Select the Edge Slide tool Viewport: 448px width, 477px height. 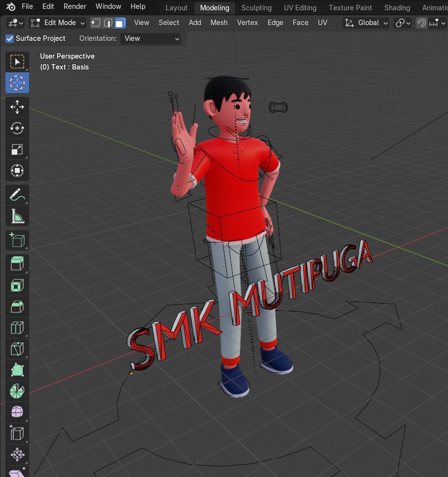point(17,434)
